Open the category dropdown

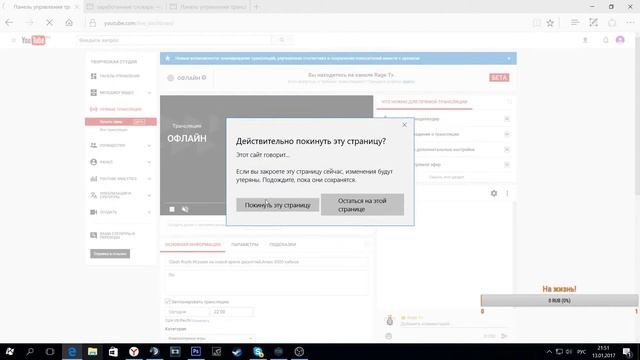pos(210,338)
